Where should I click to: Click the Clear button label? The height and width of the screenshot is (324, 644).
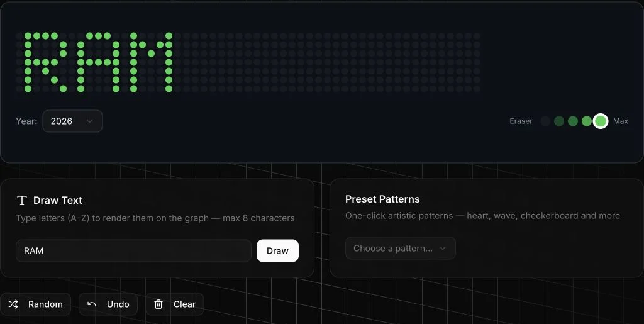[x=184, y=304]
